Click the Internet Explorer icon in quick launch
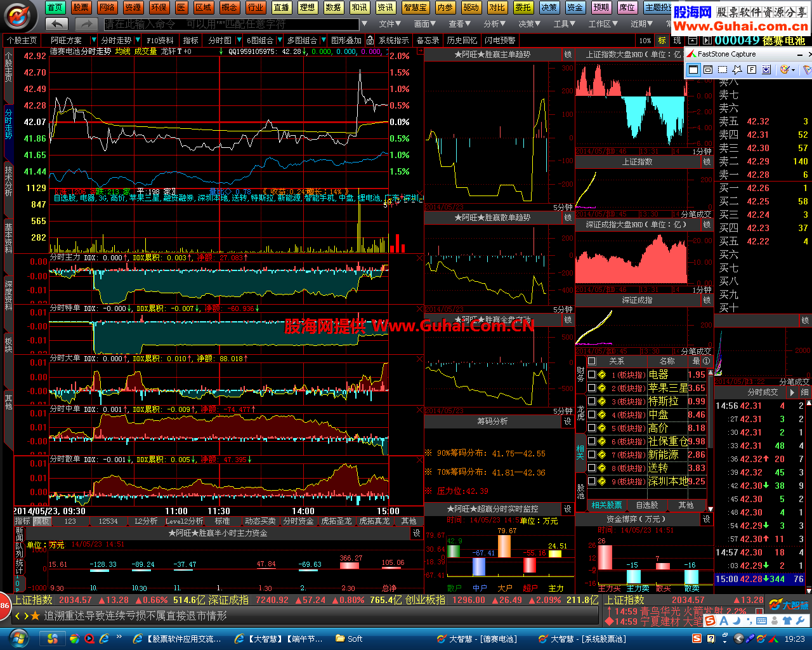The height and width of the screenshot is (650, 812). [103, 639]
